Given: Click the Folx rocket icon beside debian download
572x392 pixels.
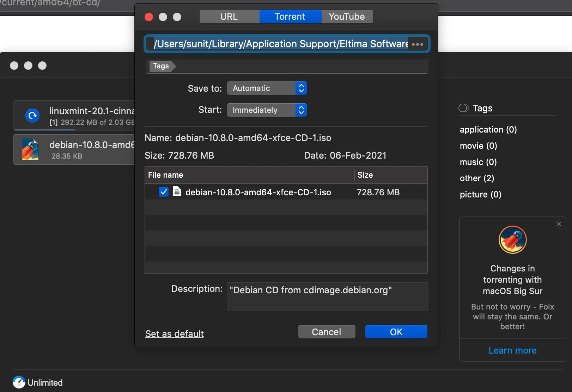Looking at the screenshot, I should pyautogui.click(x=30, y=149).
